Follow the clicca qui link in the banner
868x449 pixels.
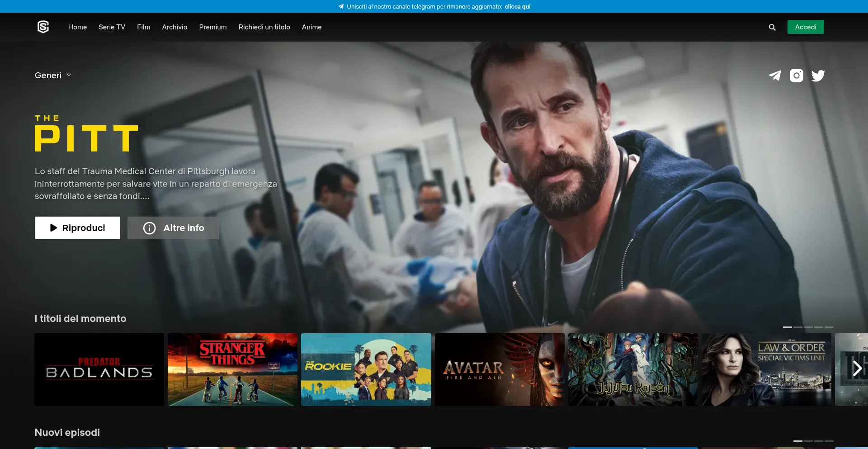coord(517,6)
